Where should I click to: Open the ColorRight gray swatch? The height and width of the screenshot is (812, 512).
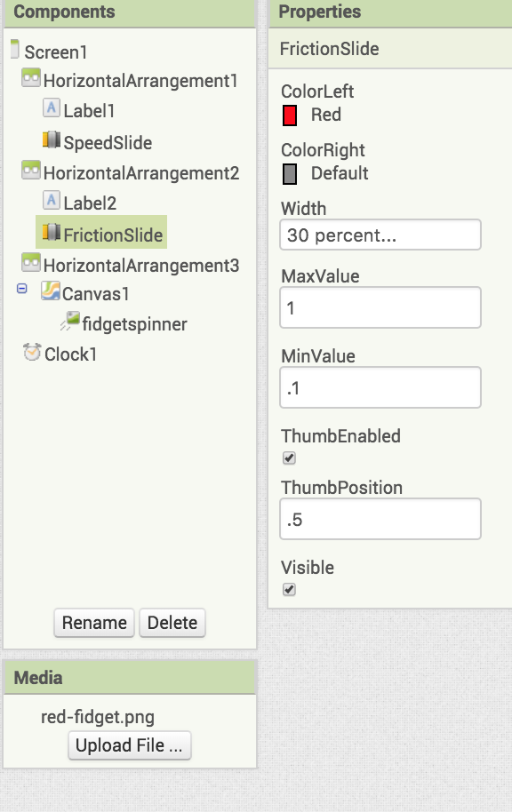click(x=290, y=173)
